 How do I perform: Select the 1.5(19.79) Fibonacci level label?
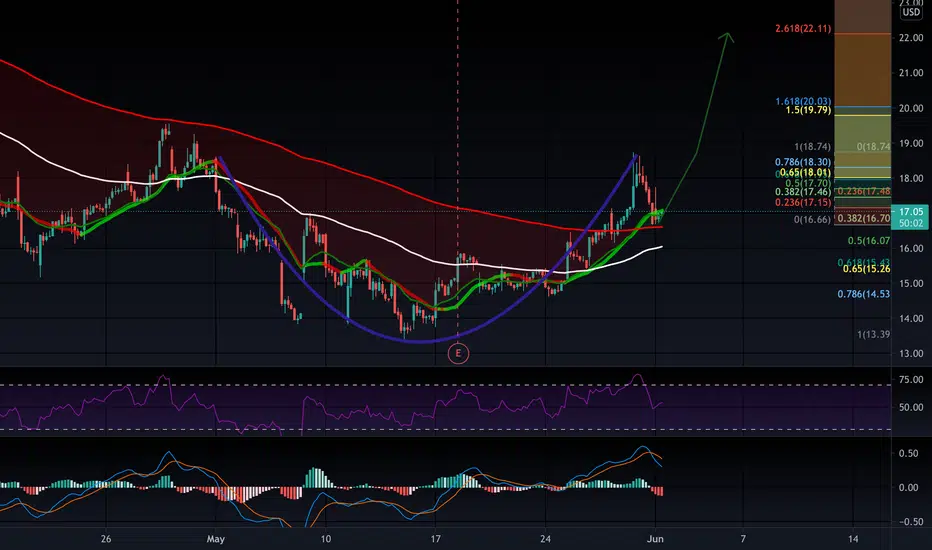(x=808, y=110)
